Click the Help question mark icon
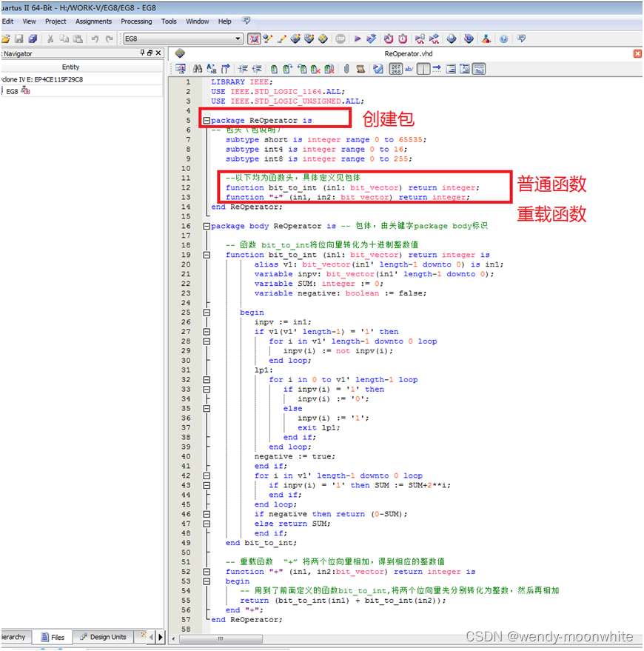 (503, 39)
